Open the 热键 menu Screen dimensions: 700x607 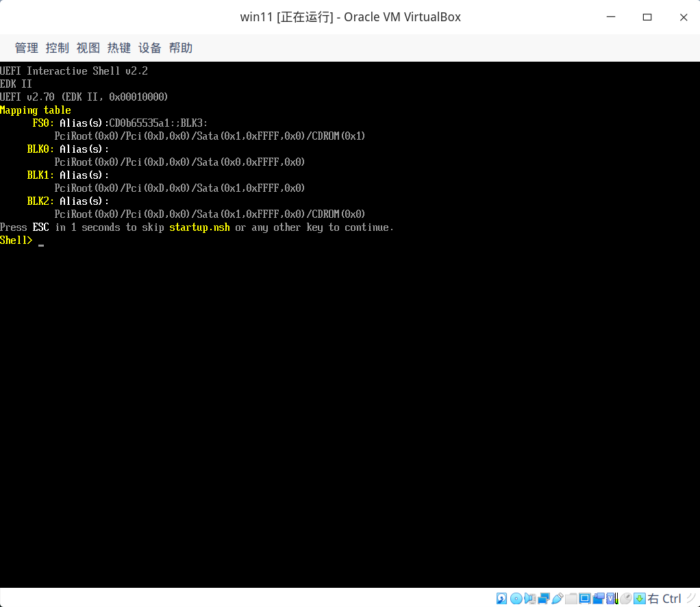point(118,47)
